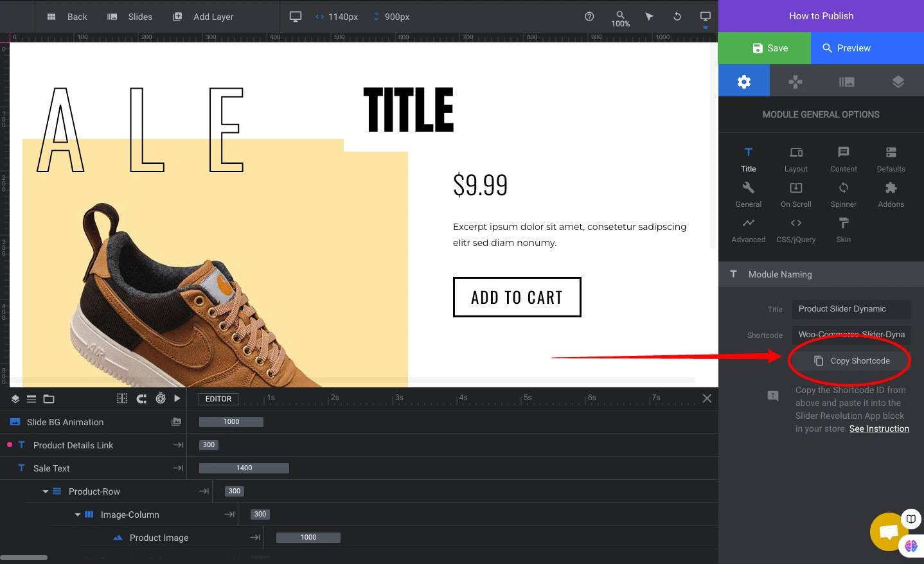The width and height of the screenshot is (924, 564).
Task: Edit the module Title field
Action: [851, 309]
